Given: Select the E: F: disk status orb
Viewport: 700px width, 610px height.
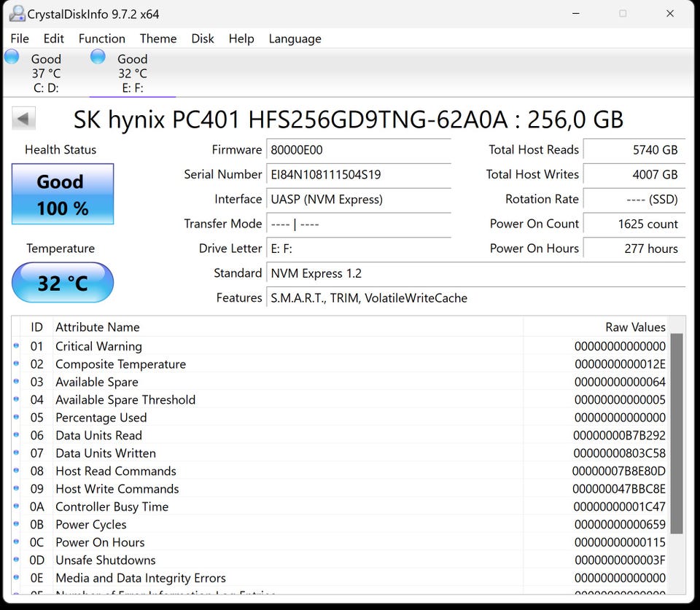Looking at the screenshot, I should (98, 57).
